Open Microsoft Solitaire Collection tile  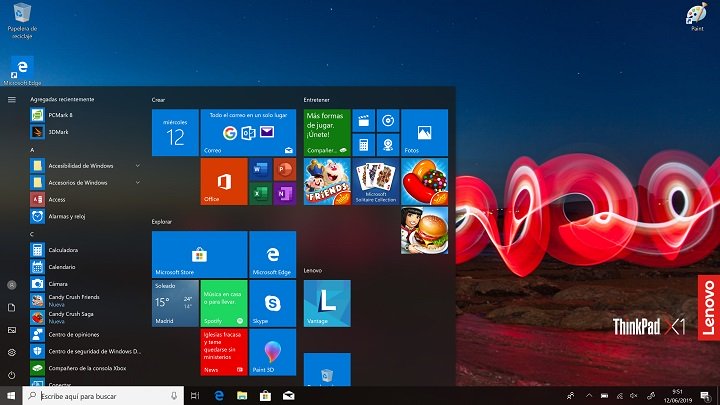[x=376, y=181]
